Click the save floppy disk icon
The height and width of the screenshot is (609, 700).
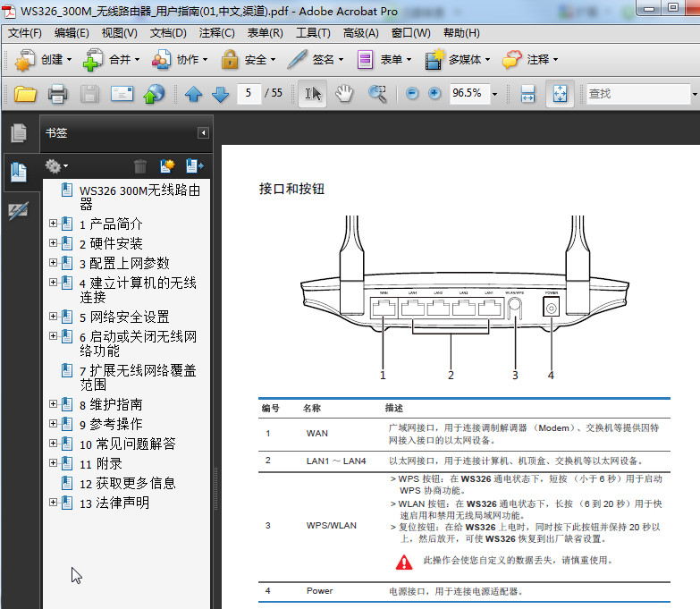point(89,94)
